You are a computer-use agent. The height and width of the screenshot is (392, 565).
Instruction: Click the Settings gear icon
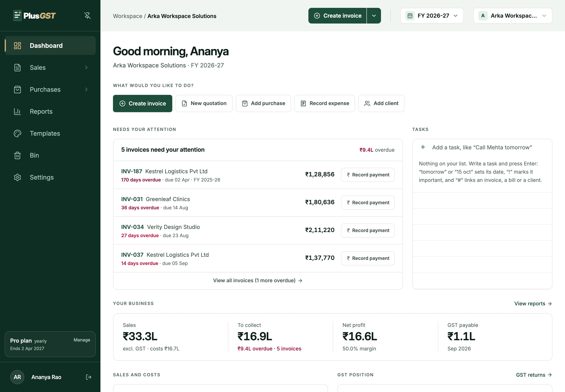click(17, 177)
